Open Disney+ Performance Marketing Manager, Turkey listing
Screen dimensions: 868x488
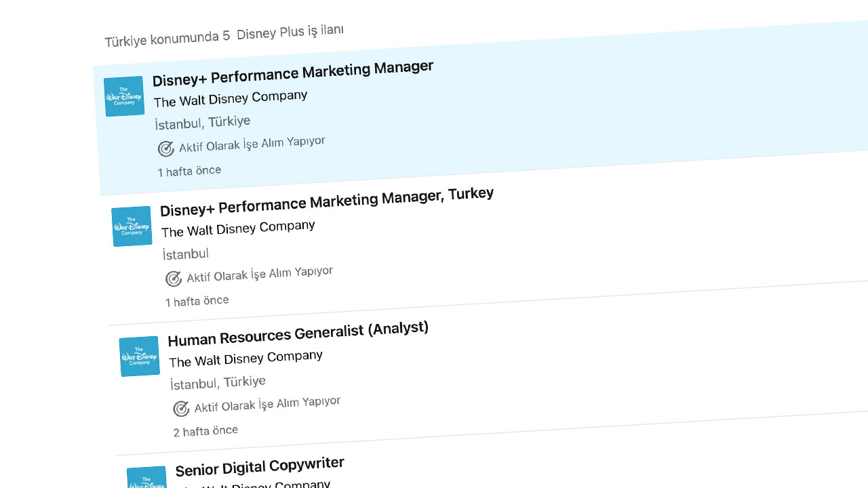(x=327, y=201)
